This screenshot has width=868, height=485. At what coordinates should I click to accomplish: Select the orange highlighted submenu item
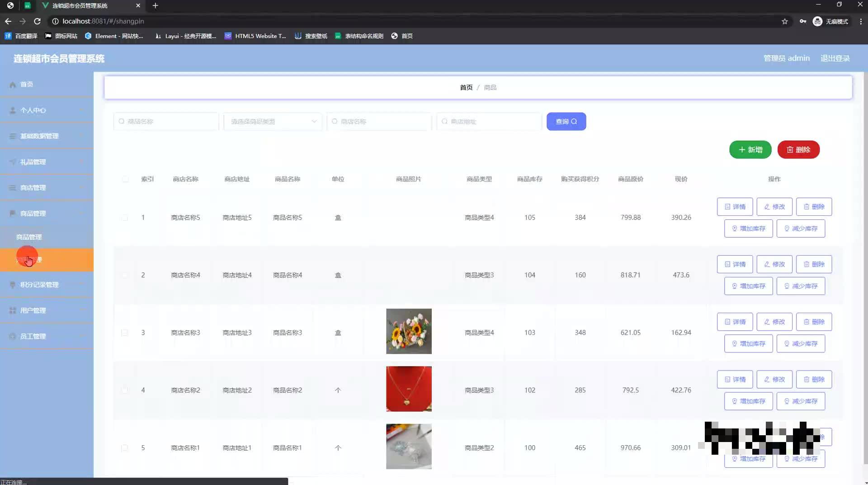(47, 260)
